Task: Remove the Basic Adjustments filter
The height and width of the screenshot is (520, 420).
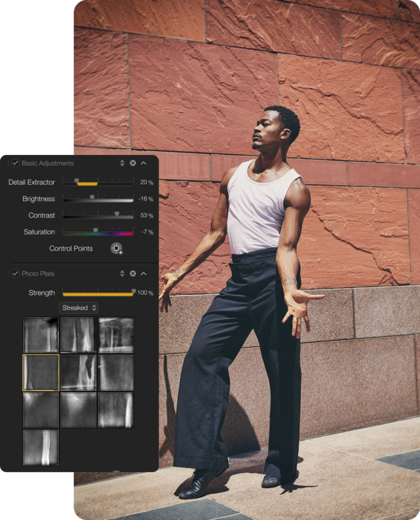Action: [133, 163]
